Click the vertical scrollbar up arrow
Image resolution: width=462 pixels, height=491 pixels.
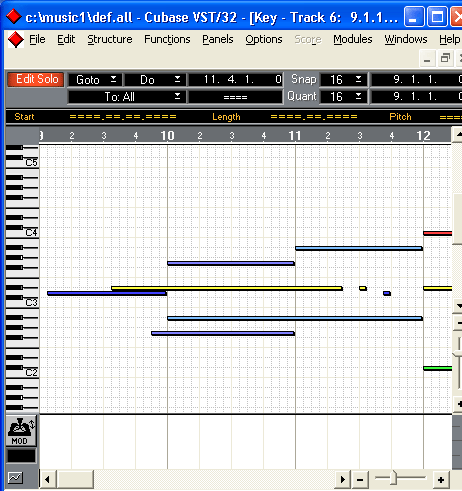(458, 135)
